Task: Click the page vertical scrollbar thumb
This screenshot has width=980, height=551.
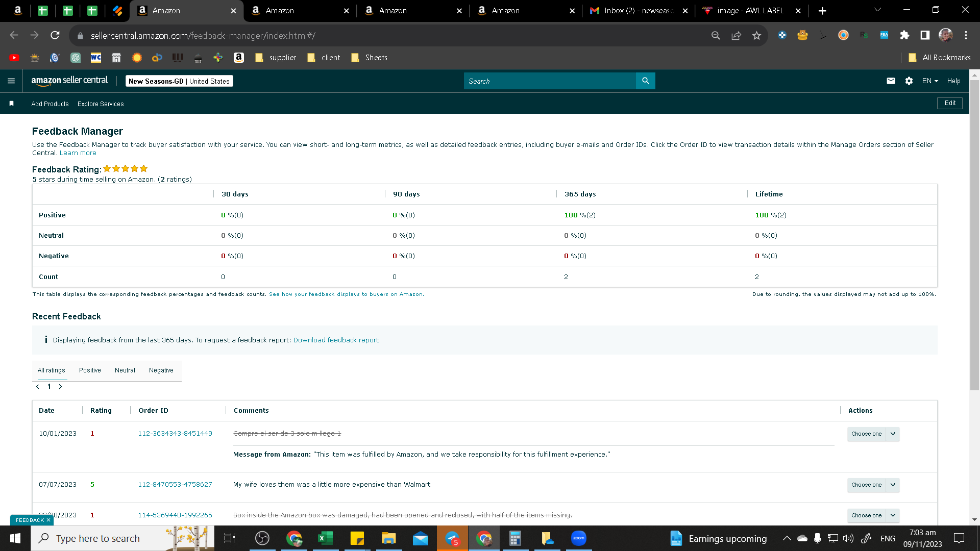Action: pos(974,235)
